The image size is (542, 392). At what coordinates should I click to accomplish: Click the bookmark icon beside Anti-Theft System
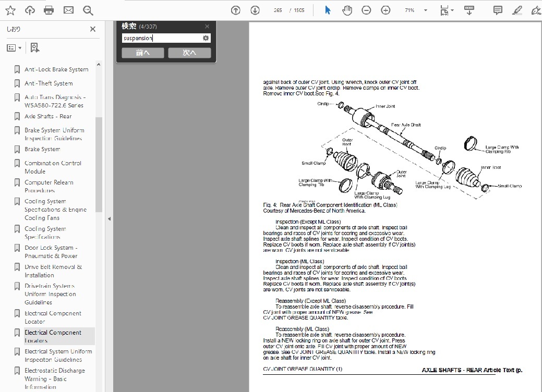(x=17, y=83)
